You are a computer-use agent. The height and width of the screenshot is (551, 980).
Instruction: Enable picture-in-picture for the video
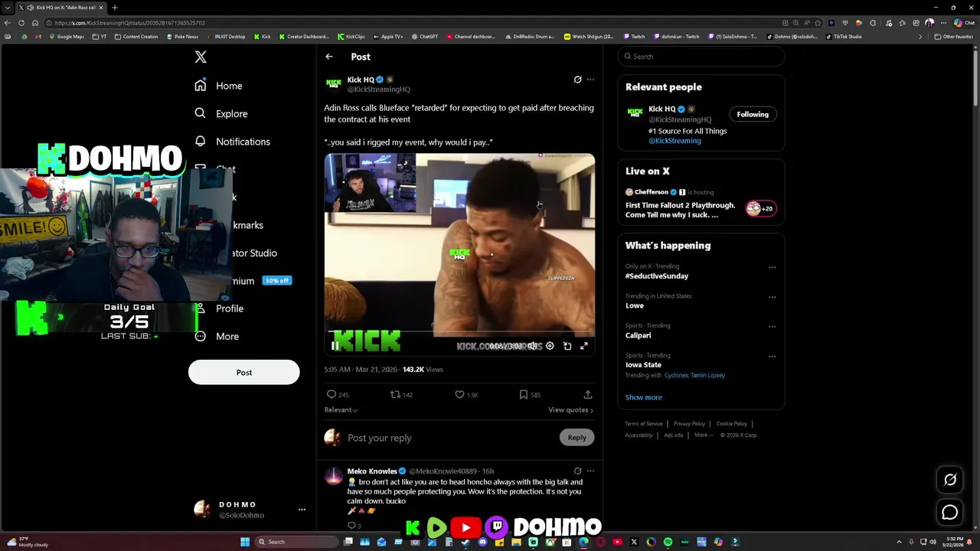(567, 346)
